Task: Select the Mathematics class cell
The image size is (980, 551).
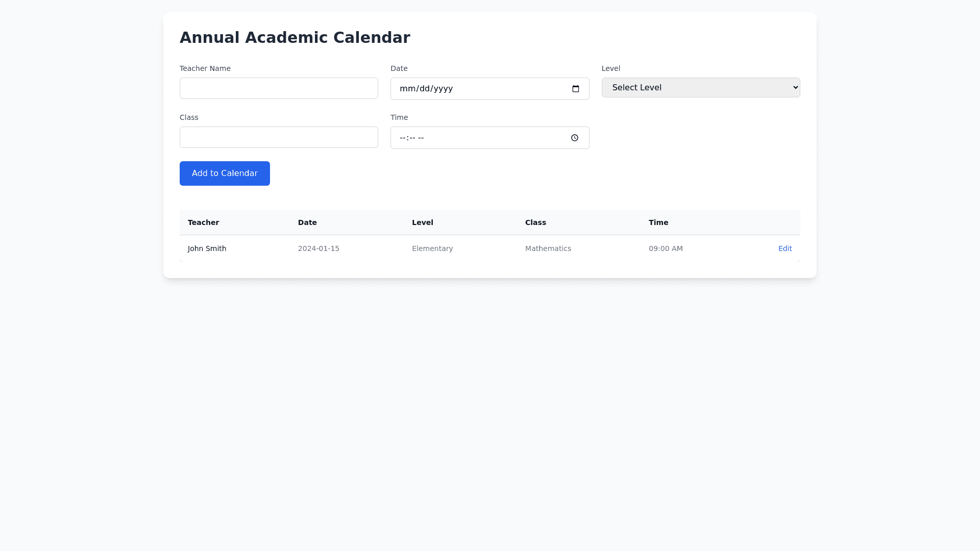Action: click(548, 248)
